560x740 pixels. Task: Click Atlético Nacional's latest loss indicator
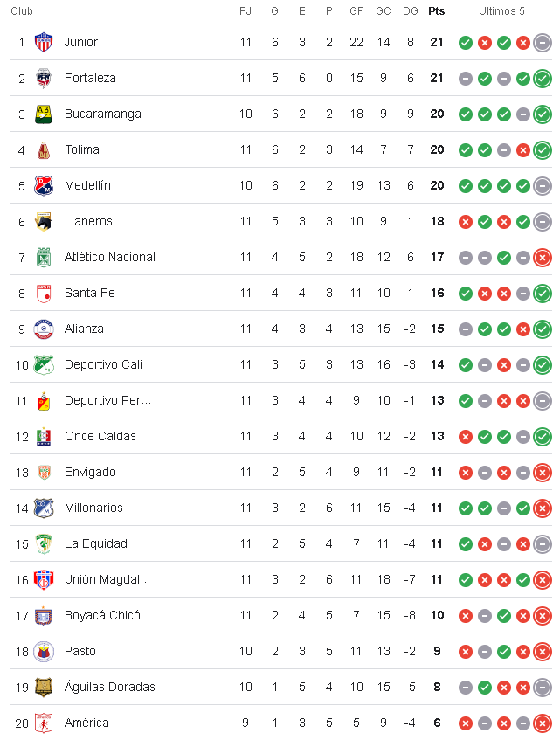coord(543,257)
